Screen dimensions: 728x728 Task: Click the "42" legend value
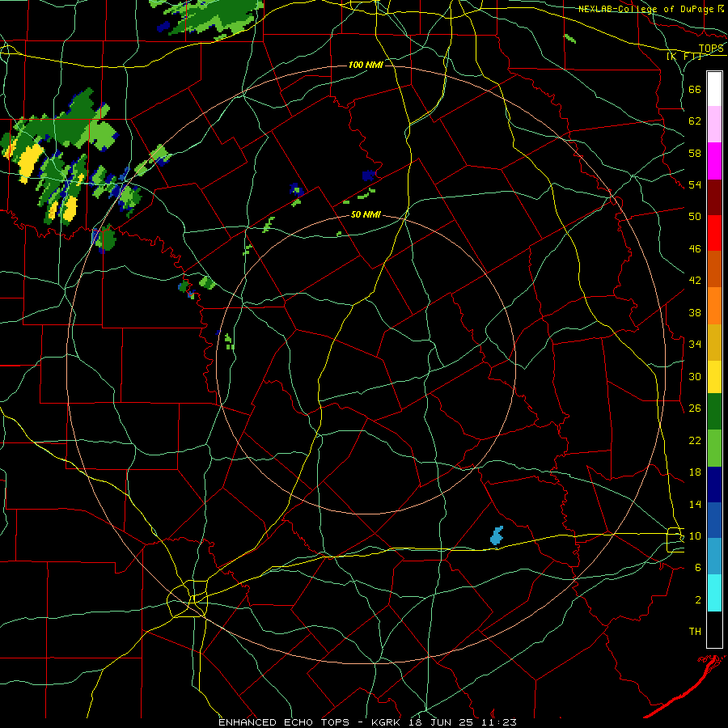695,281
